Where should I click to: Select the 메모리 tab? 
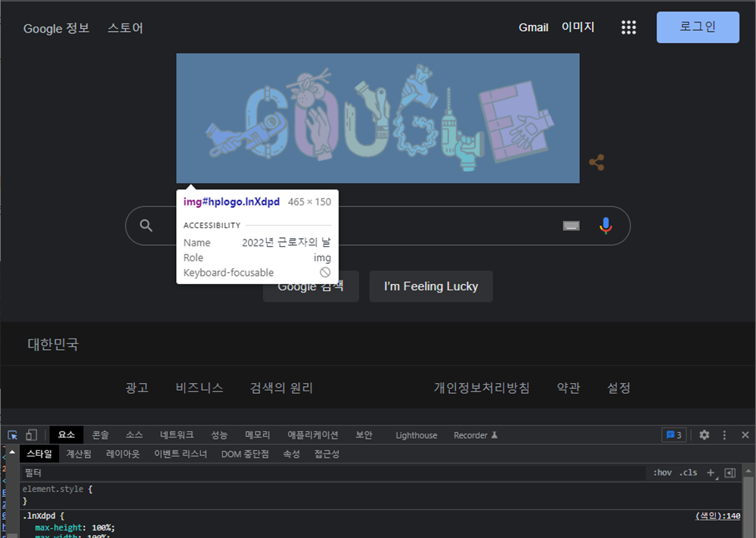258,434
